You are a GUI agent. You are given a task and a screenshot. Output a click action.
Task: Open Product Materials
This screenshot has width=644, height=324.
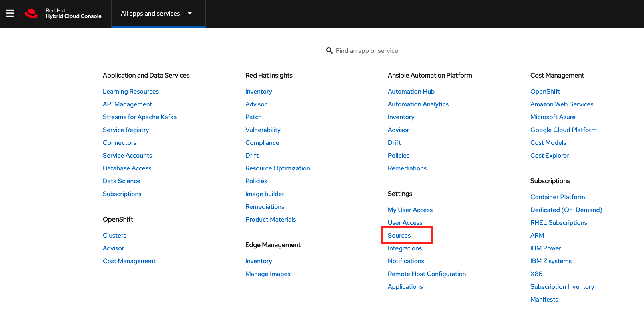pyautogui.click(x=271, y=220)
